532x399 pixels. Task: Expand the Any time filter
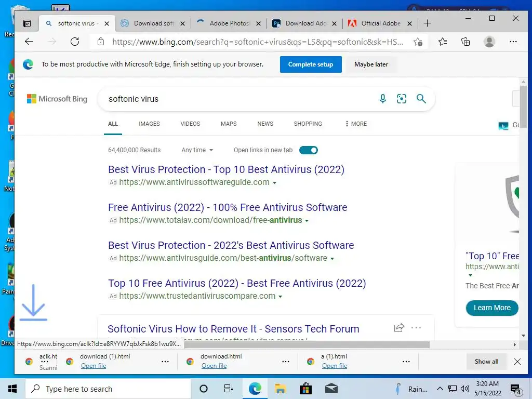coord(197,150)
